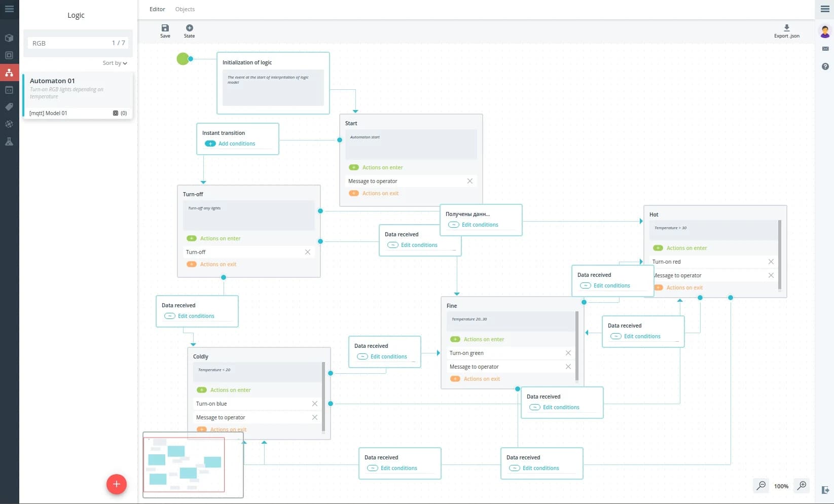Image resolution: width=834 pixels, height=504 pixels.
Task: Expand the Sort by dropdown
Action: coord(115,63)
